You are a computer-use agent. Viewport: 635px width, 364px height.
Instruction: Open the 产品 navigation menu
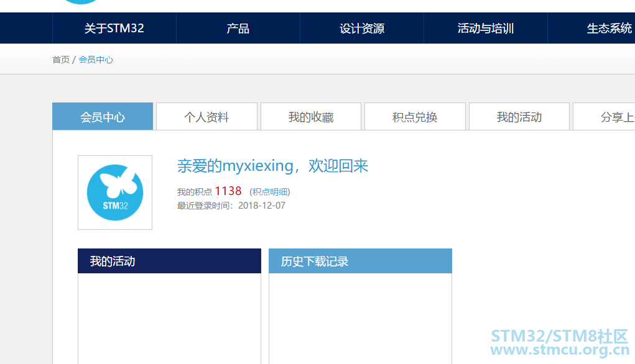click(x=238, y=29)
